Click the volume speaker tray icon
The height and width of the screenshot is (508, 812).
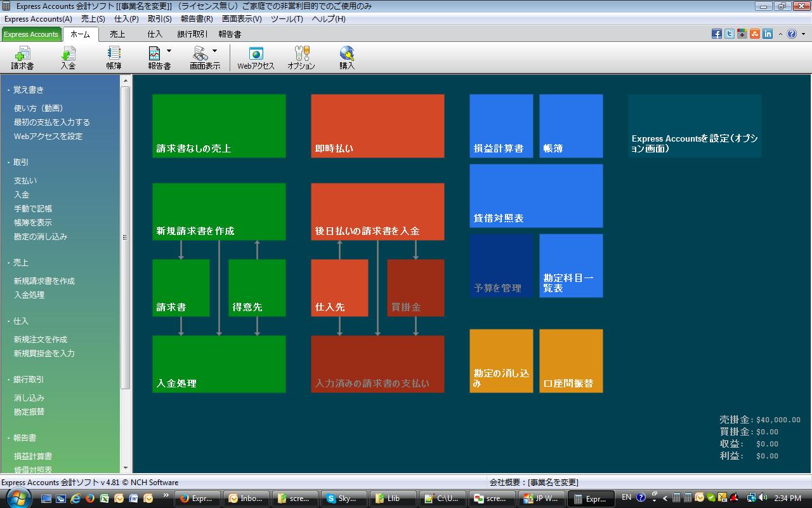pyautogui.click(x=763, y=498)
